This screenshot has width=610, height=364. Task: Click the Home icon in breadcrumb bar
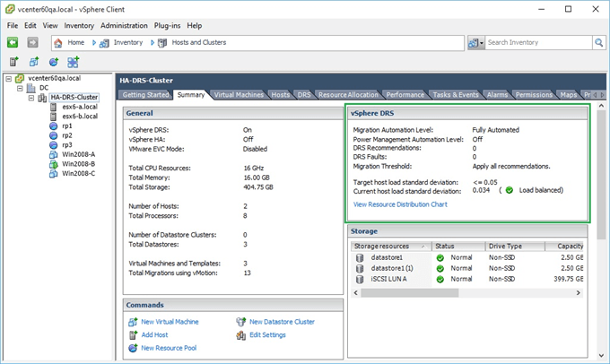pos(58,43)
